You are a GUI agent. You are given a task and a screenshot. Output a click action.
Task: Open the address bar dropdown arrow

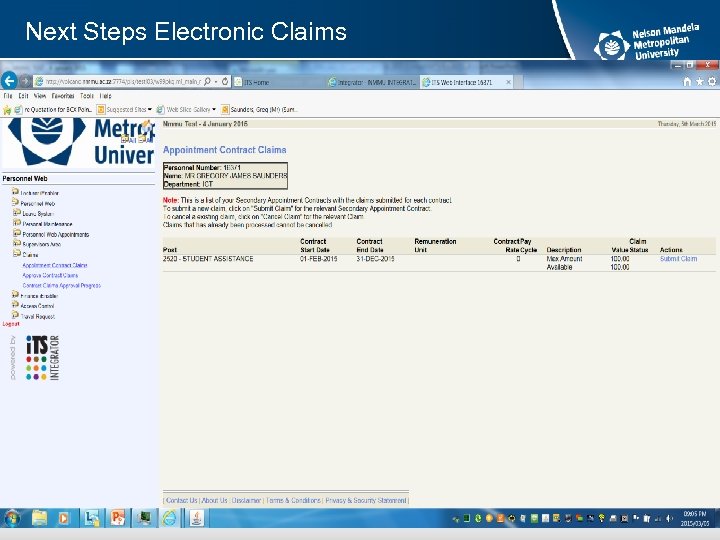216,82
